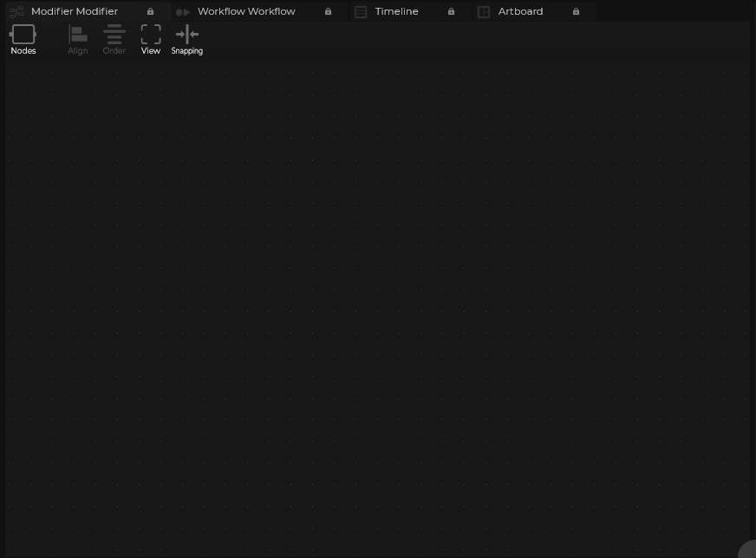This screenshot has width=756, height=558.
Task: Open the Artboard tab label
Action: [520, 12]
